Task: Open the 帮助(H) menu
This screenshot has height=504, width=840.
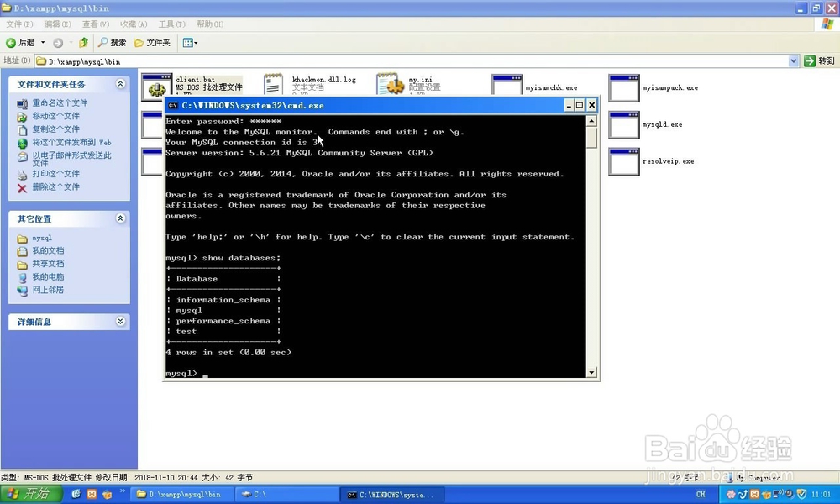Action: (209, 24)
